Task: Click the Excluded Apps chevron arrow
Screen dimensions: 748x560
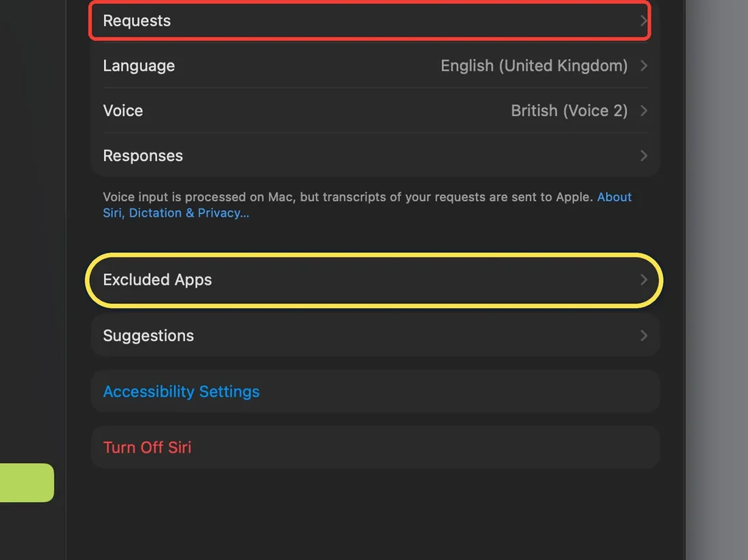Action: (643, 280)
